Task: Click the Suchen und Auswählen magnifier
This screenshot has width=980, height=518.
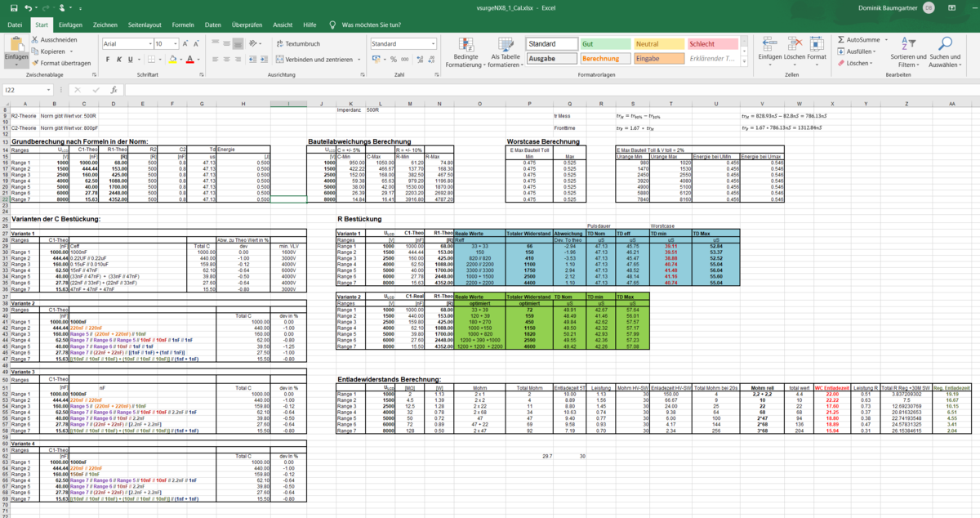Action: pos(944,51)
